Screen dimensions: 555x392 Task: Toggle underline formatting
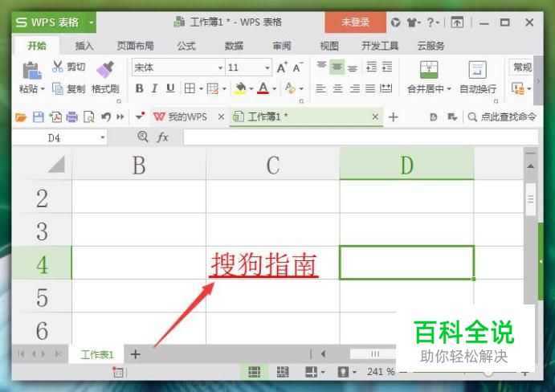(x=170, y=88)
